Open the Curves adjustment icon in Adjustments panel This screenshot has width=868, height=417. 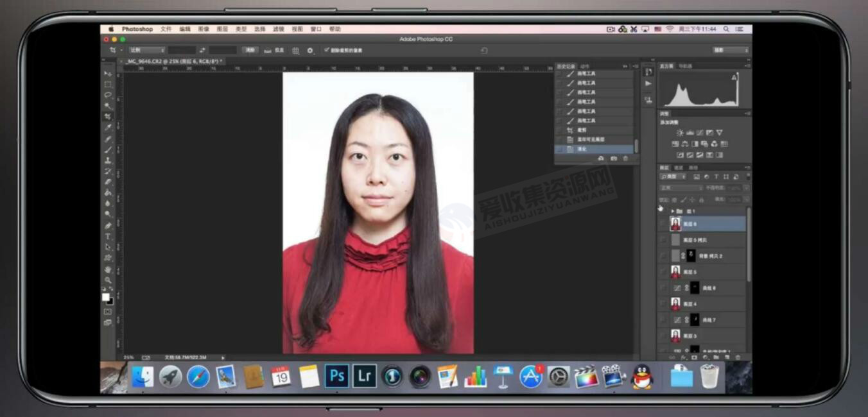[x=700, y=132]
